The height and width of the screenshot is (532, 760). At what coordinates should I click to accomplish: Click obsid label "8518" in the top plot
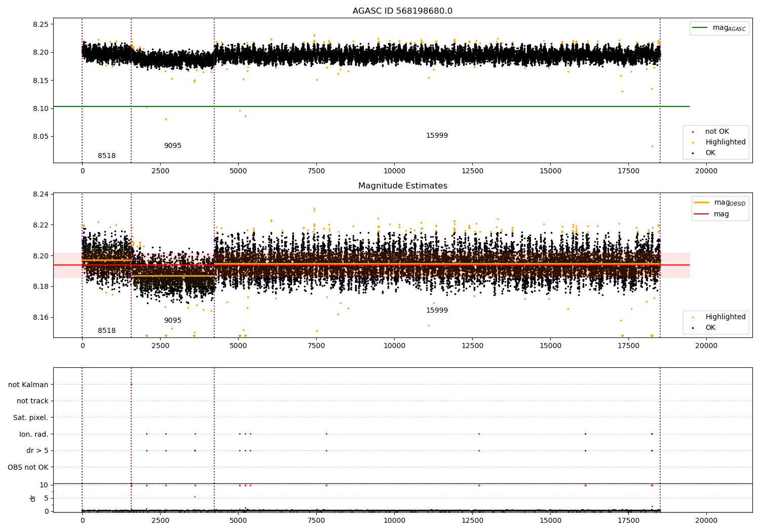106,156
